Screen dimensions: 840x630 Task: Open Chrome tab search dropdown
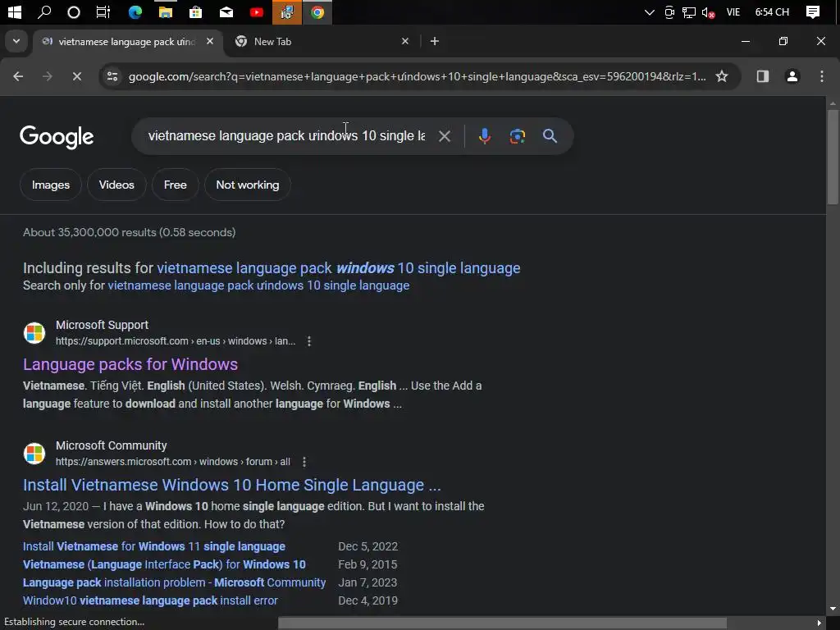coord(16,41)
